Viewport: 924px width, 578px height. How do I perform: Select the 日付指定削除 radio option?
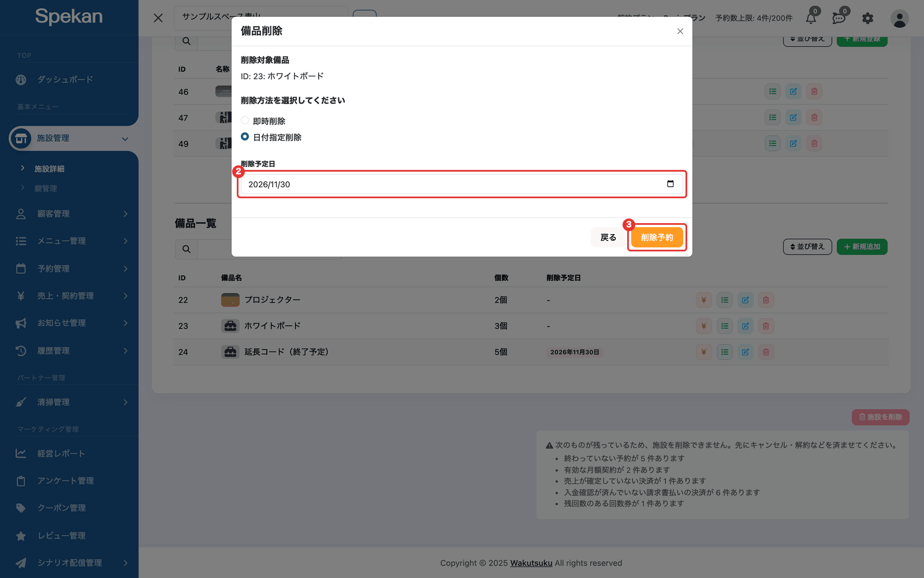click(245, 137)
